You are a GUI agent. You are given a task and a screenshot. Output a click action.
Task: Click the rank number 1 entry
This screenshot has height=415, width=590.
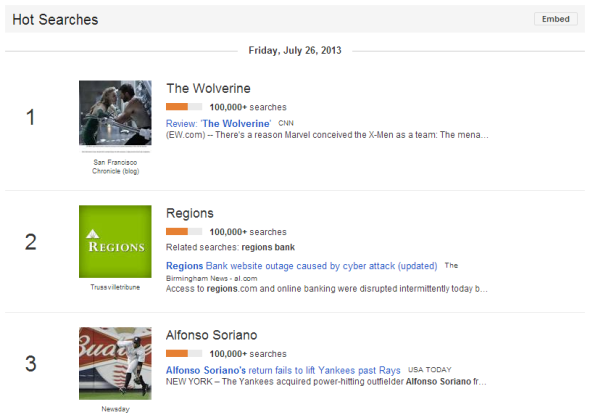[30, 117]
